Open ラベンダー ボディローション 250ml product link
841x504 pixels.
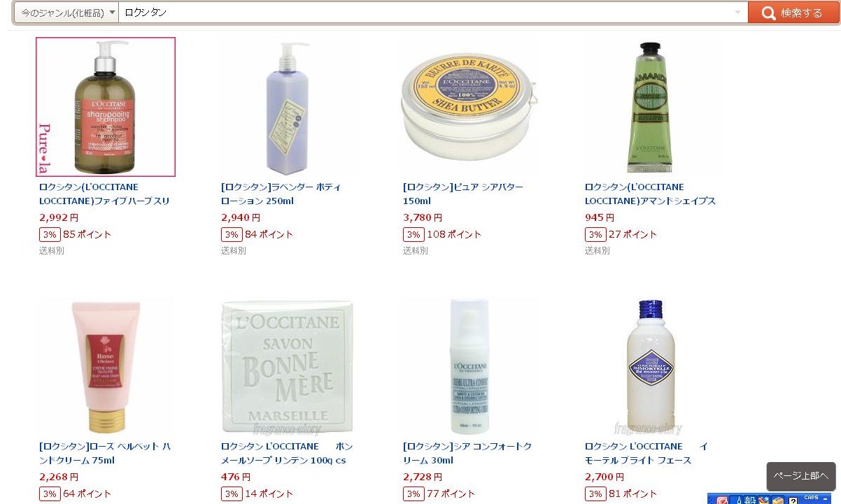[x=281, y=194]
